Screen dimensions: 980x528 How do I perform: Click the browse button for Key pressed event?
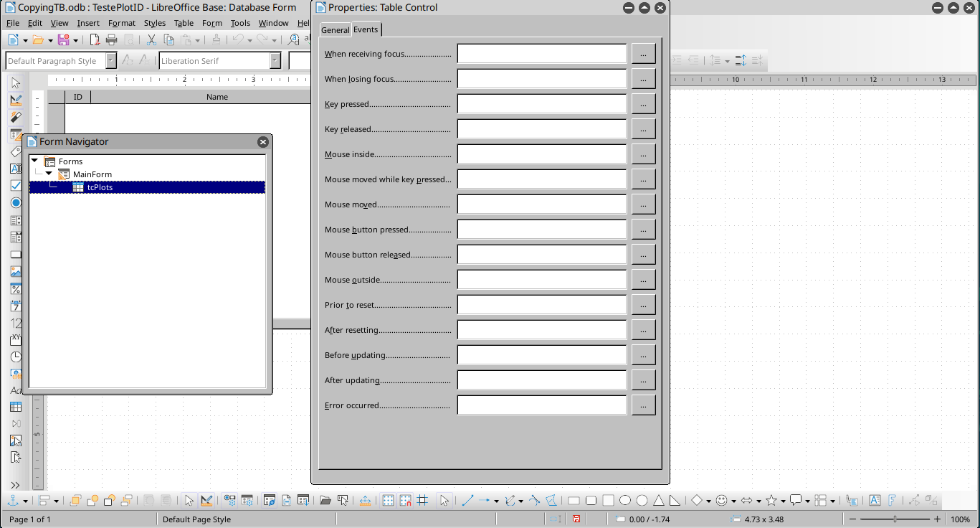(x=643, y=104)
